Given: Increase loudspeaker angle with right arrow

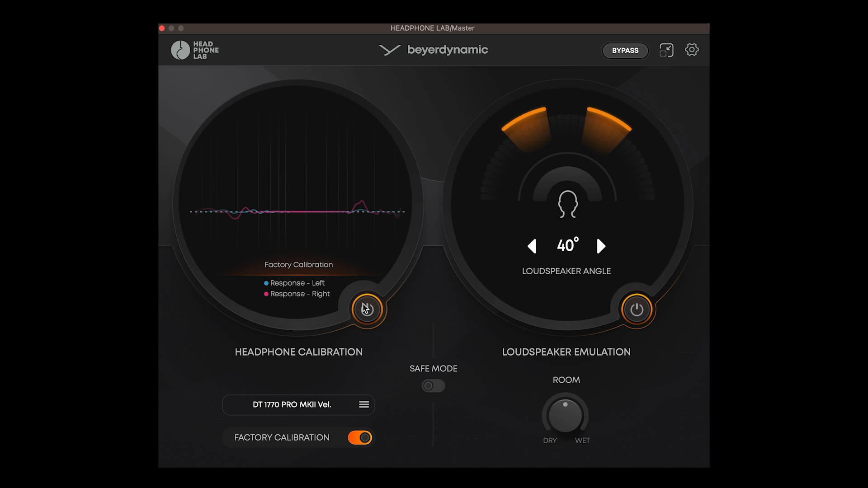Looking at the screenshot, I should [x=601, y=246].
